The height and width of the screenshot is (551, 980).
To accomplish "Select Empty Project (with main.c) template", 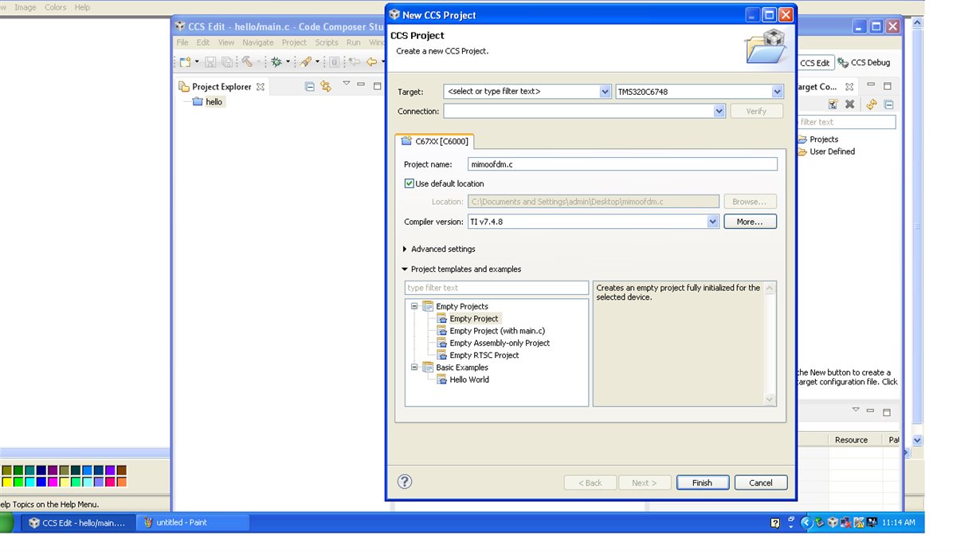I will tap(497, 331).
